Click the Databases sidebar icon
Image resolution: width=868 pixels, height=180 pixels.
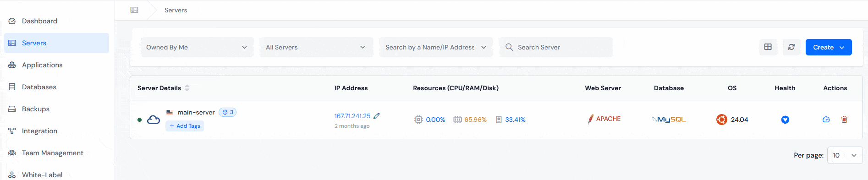point(12,87)
